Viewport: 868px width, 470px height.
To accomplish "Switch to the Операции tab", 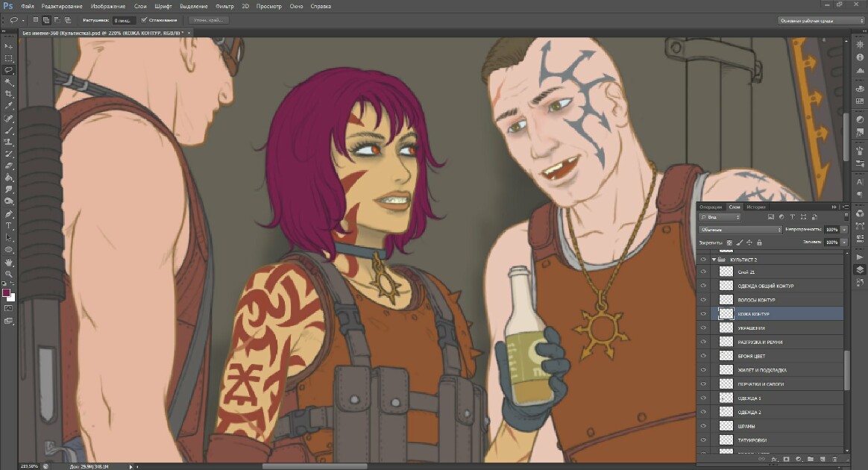I will pyautogui.click(x=711, y=207).
